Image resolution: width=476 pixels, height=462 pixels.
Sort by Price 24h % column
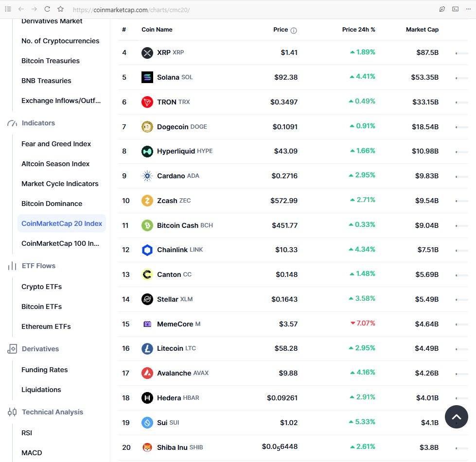click(358, 30)
